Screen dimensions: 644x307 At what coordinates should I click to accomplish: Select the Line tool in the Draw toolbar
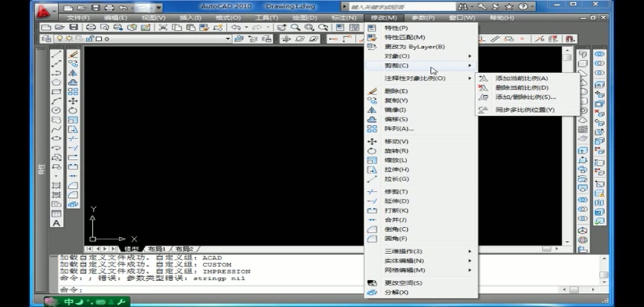[56, 54]
